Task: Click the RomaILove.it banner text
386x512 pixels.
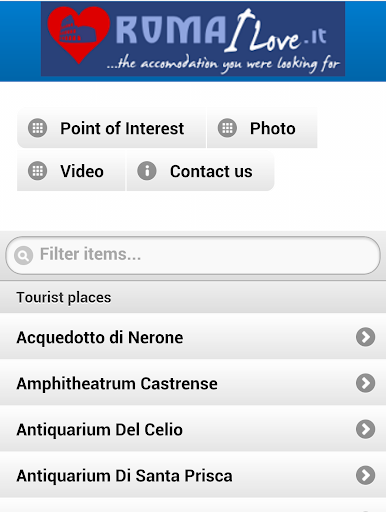Action: coord(221,32)
